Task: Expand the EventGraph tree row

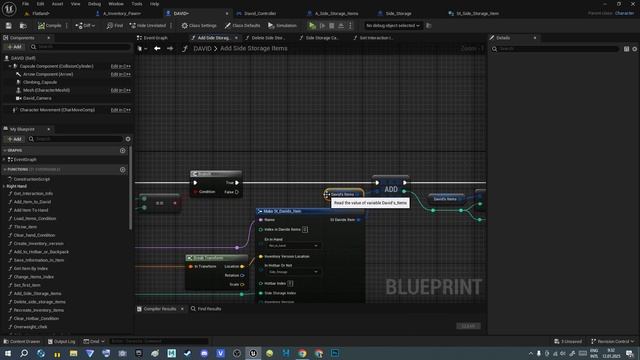Action: 5,160
